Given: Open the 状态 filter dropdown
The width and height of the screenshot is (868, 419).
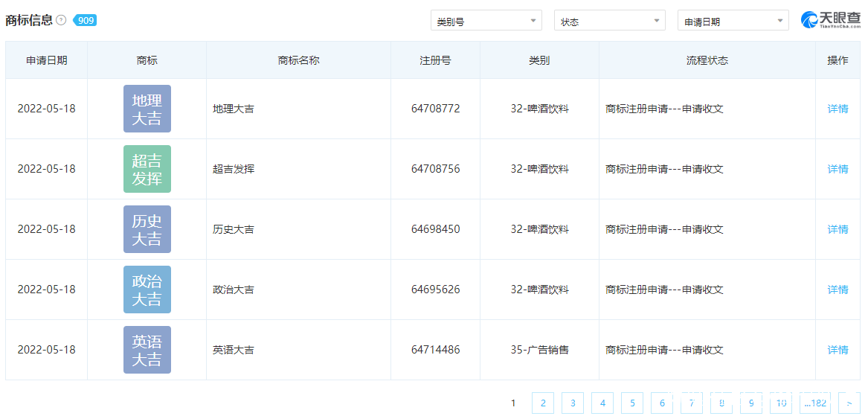Looking at the screenshot, I should click(610, 21).
